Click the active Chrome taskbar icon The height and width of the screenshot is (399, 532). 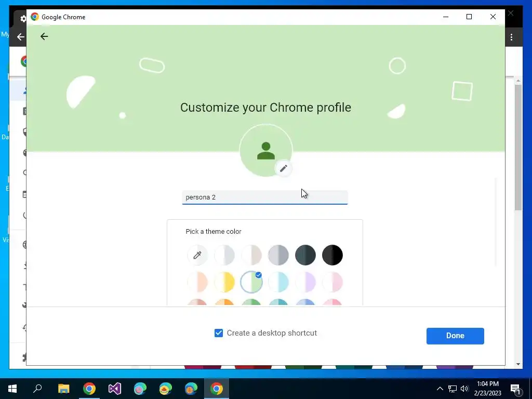217,389
